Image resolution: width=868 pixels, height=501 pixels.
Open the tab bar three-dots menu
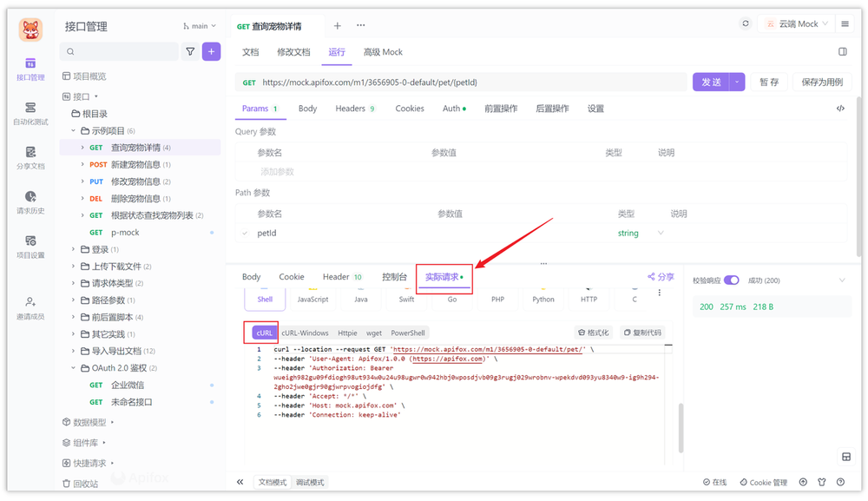[x=361, y=25]
